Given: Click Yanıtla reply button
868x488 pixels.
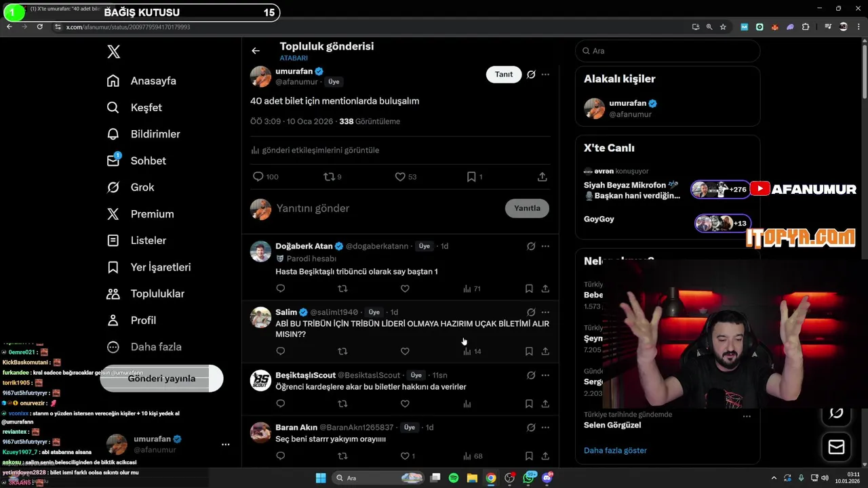Looking at the screenshot, I should tap(527, 208).
